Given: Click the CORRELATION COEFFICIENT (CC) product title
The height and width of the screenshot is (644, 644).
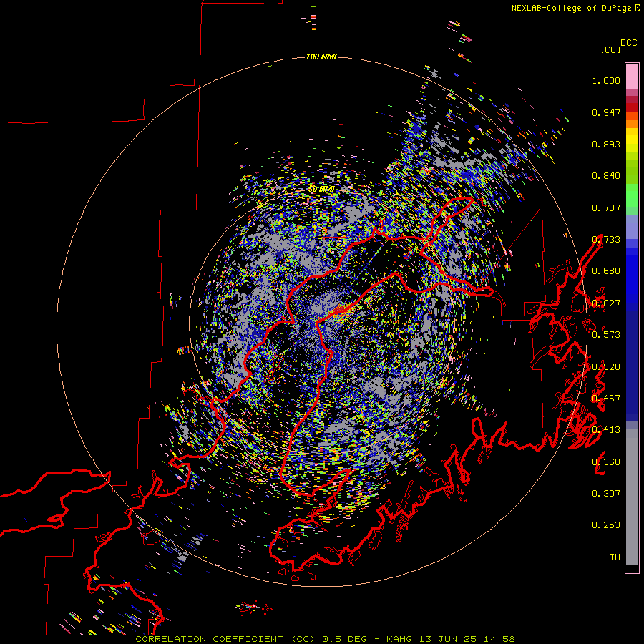Looking at the screenshot, I should tap(225, 639).
